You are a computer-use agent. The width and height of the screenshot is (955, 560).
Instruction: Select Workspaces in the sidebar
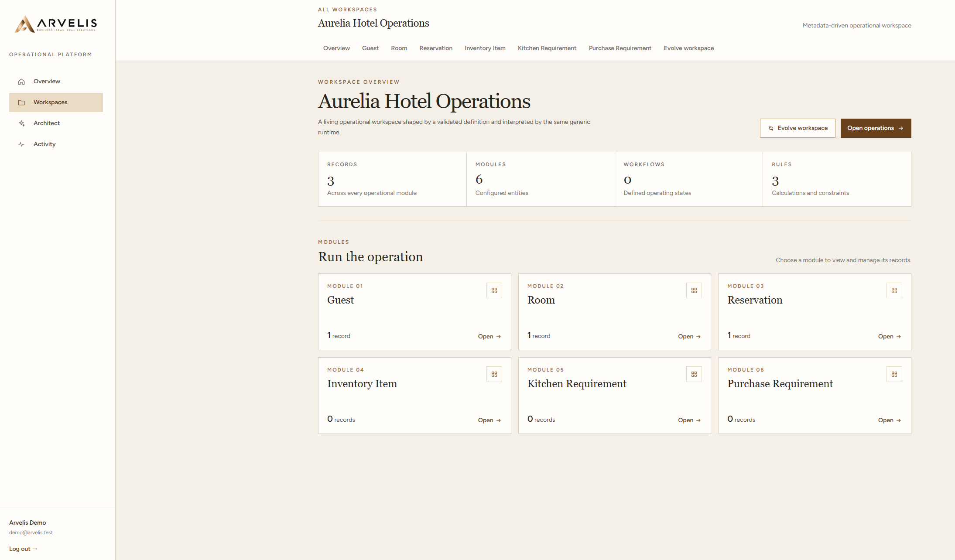click(56, 102)
